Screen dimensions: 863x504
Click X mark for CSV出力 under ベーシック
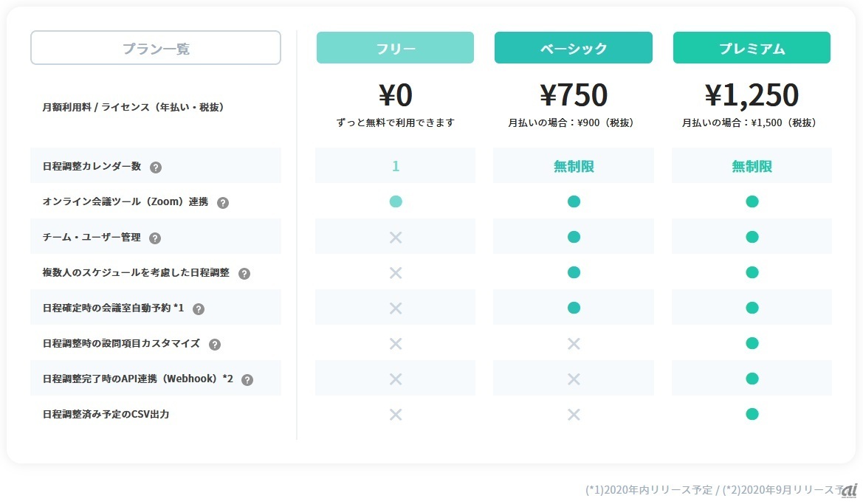574,414
